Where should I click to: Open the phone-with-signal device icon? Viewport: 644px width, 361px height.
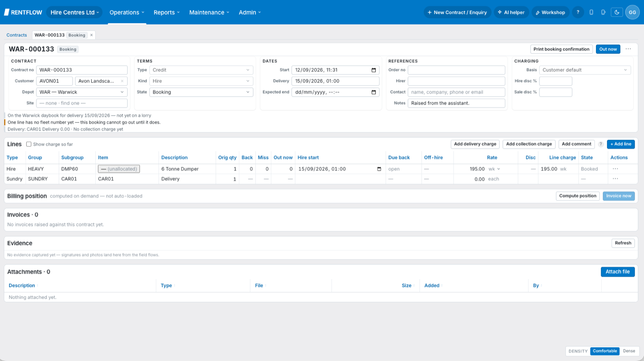603,12
